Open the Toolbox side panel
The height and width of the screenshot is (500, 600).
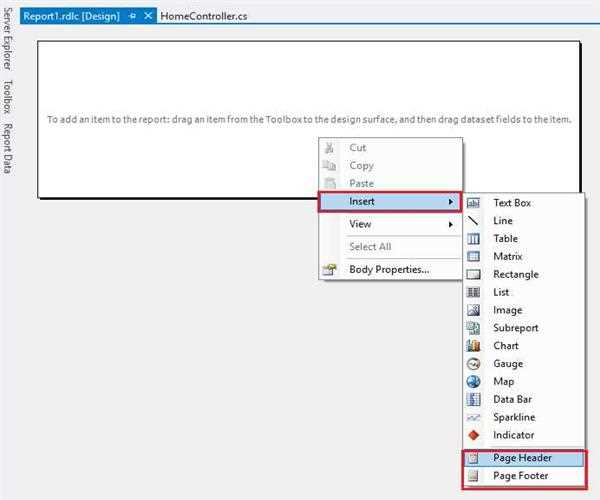point(8,99)
